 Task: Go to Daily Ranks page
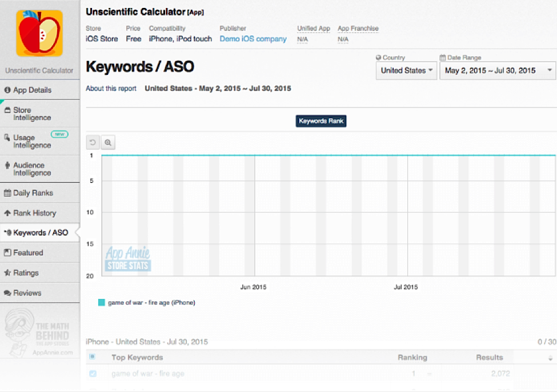pyautogui.click(x=40, y=193)
